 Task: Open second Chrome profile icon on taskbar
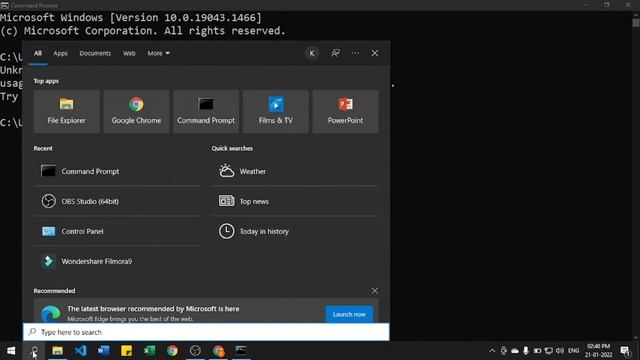point(218,351)
